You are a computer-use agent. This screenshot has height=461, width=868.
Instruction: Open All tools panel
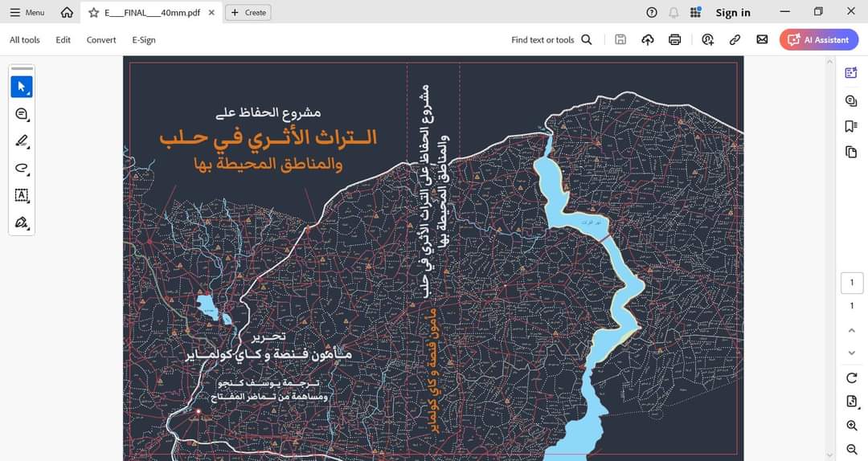tap(25, 40)
